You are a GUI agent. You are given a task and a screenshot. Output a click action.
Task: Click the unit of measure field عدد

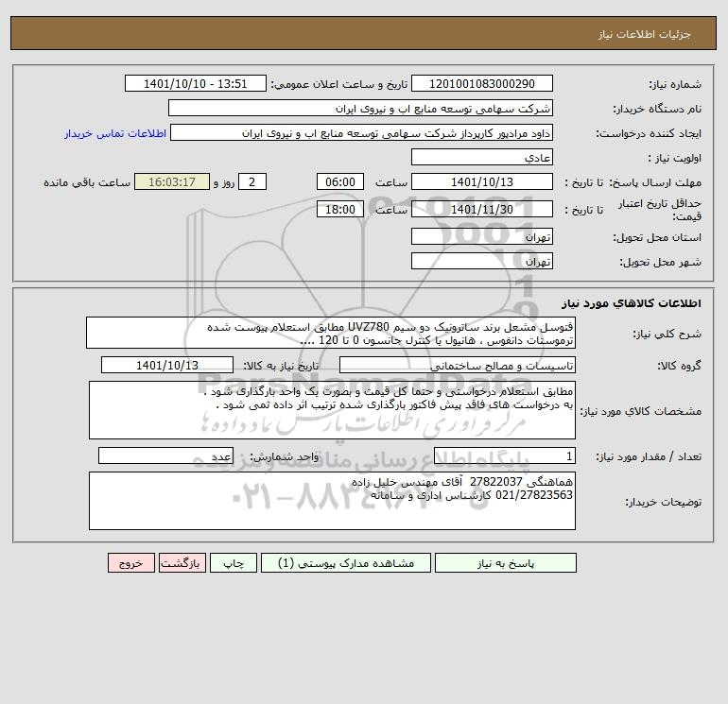165,455
